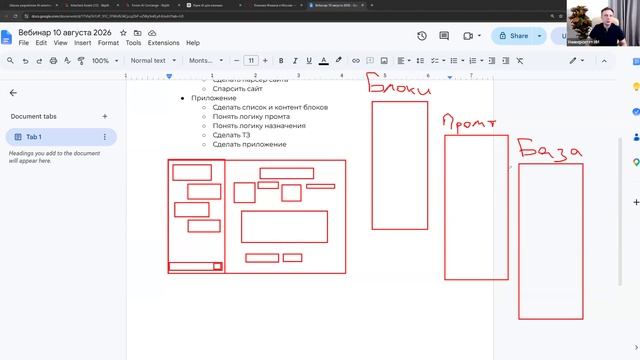Open bulleted list dropdown
Viewport: 640px width, 360px height.
(x=457, y=61)
